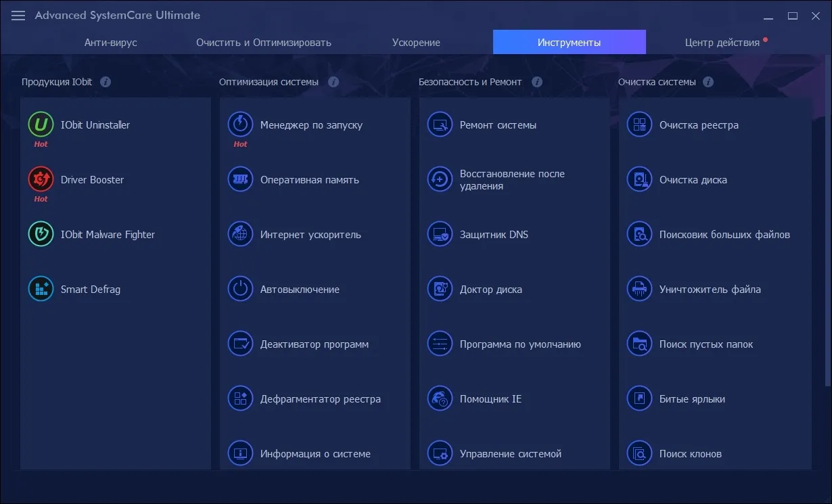Viewport: 832px width, 504px height.
Task: Click Автовыключение power icon
Action: point(240,289)
